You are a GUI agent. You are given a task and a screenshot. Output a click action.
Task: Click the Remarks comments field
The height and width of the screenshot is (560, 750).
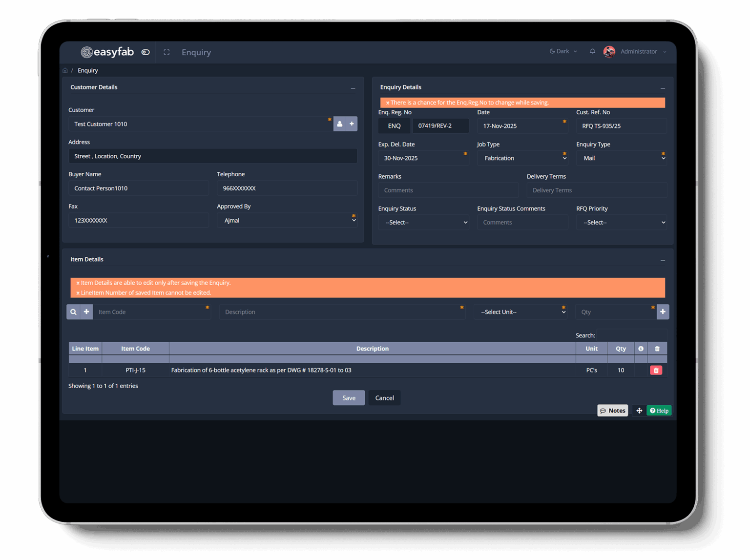(x=448, y=190)
